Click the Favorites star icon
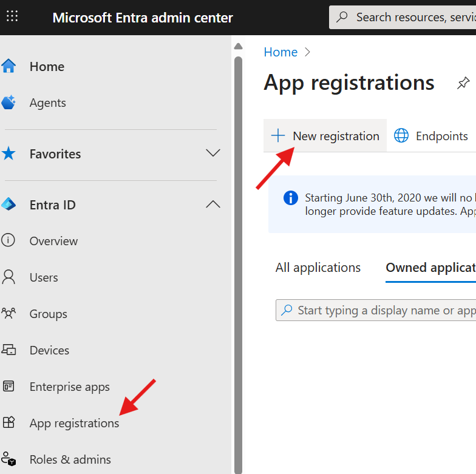476x474 pixels. tap(8, 154)
